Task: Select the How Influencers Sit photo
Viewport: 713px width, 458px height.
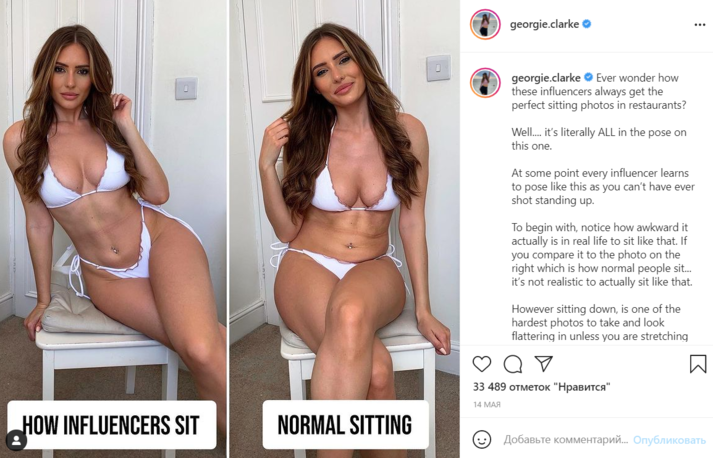Action: (113, 229)
